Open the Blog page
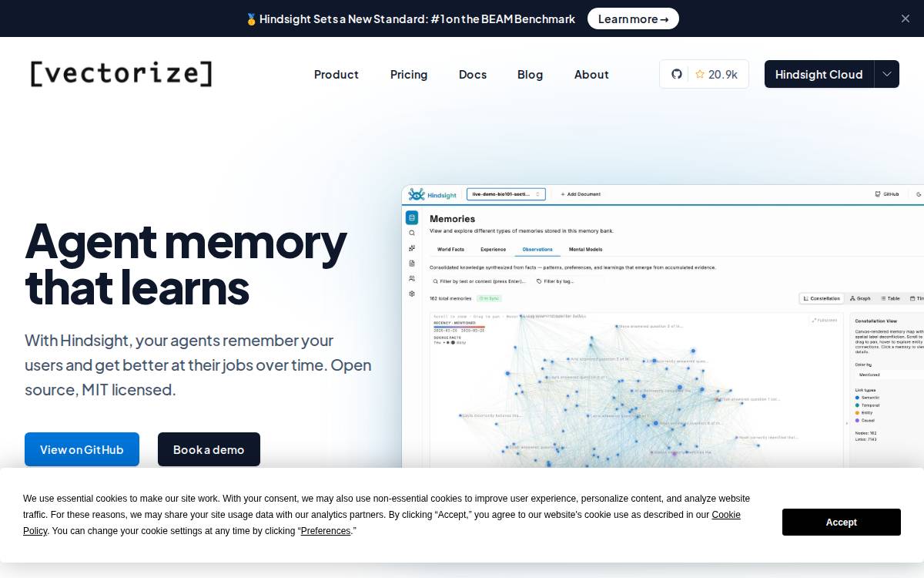This screenshot has height=578, width=924. (x=531, y=74)
